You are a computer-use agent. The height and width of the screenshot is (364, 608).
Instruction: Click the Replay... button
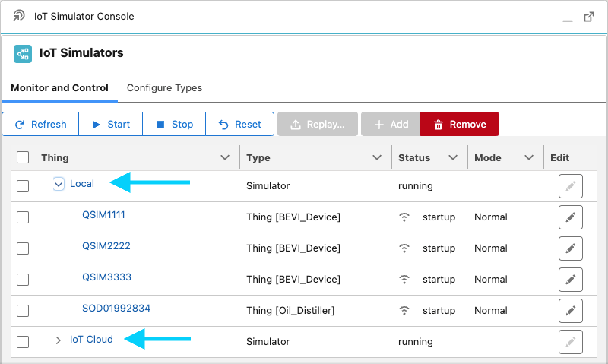318,124
